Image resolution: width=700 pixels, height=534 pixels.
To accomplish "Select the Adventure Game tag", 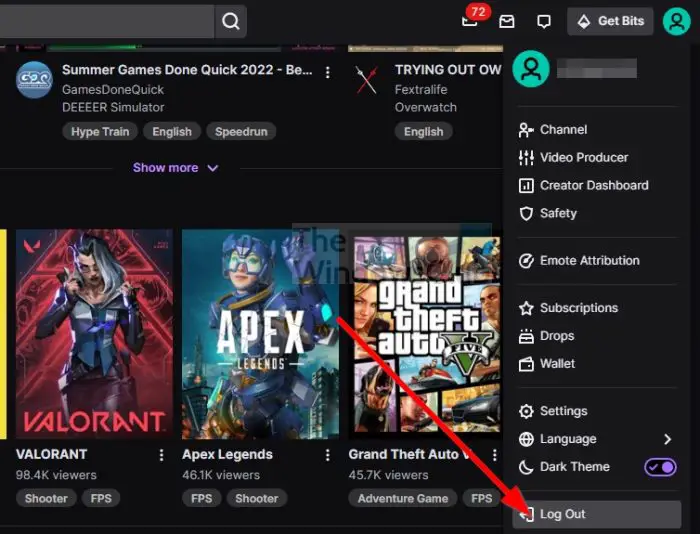I will (x=403, y=498).
